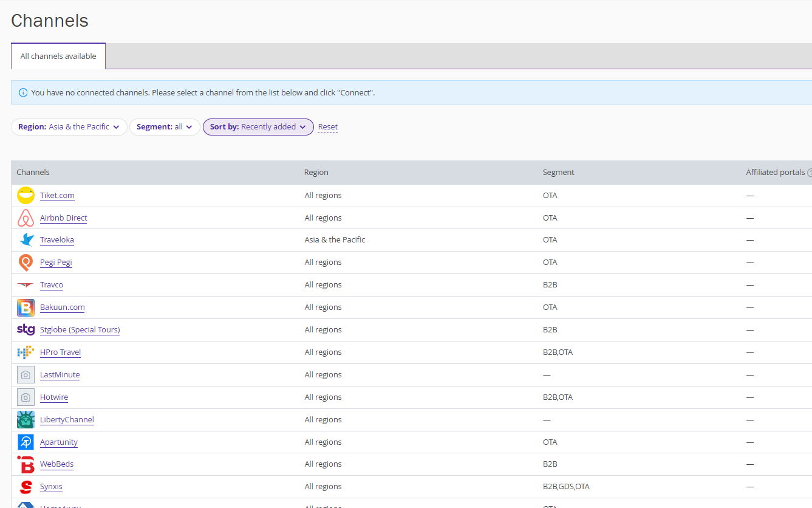The image size is (812, 508).
Task: Click the LibertyChannel statue icon
Action: 26,420
